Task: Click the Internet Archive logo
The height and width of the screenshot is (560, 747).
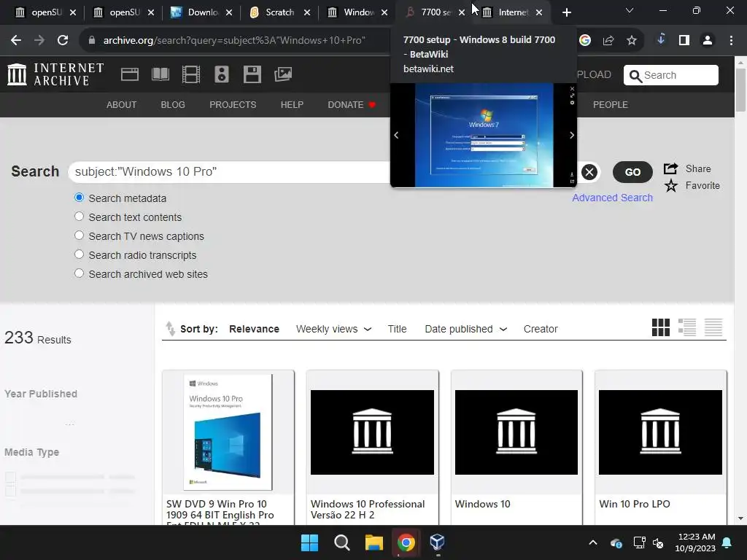Action: click(x=55, y=75)
